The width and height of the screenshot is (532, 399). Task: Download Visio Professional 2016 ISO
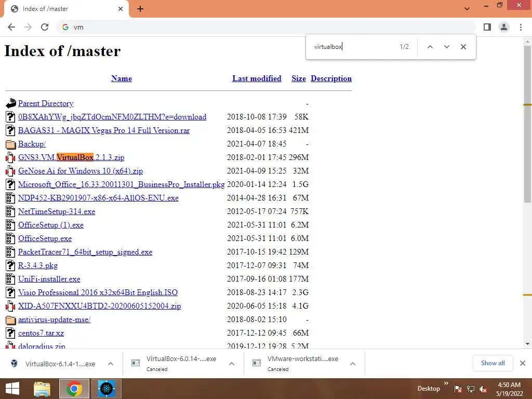pos(98,292)
